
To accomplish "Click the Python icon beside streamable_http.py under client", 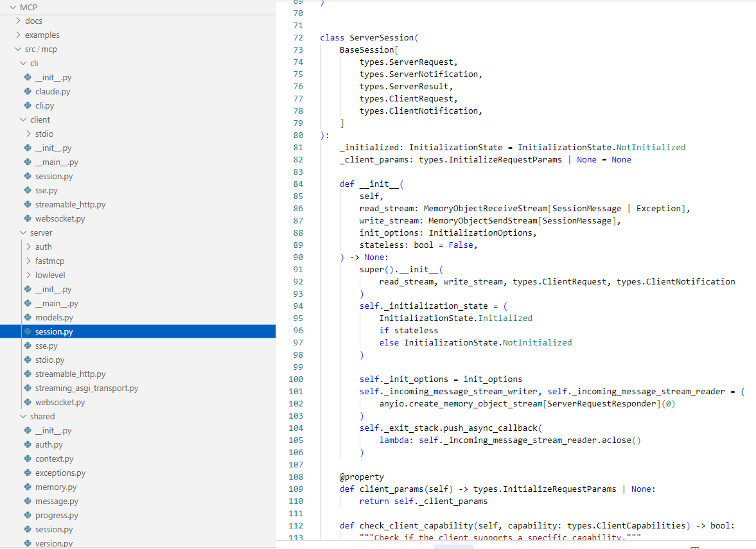I will point(28,205).
